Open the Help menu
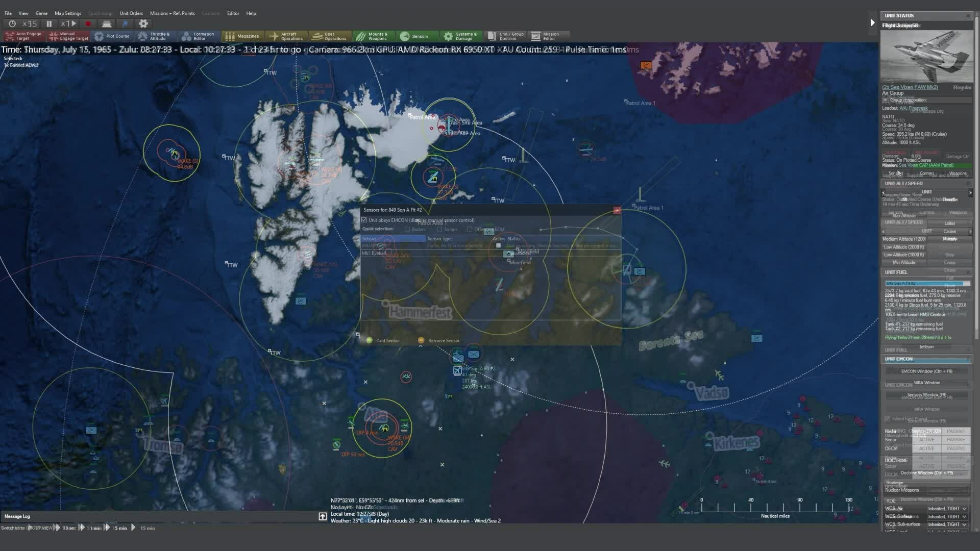Image resolution: width=980 pixels, height=551 pixels. (251, 13)
